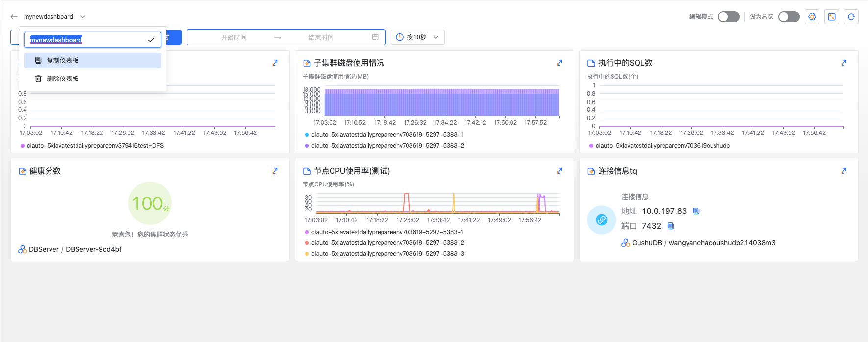The image size is (868, 342).
Task: Toggle legend series 5297-5383-1 in disk chart
Action: tap(387, 135)
